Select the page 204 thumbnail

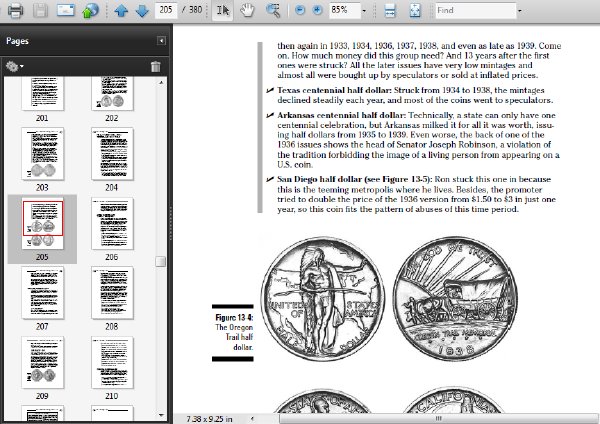(x=112, y=154)
